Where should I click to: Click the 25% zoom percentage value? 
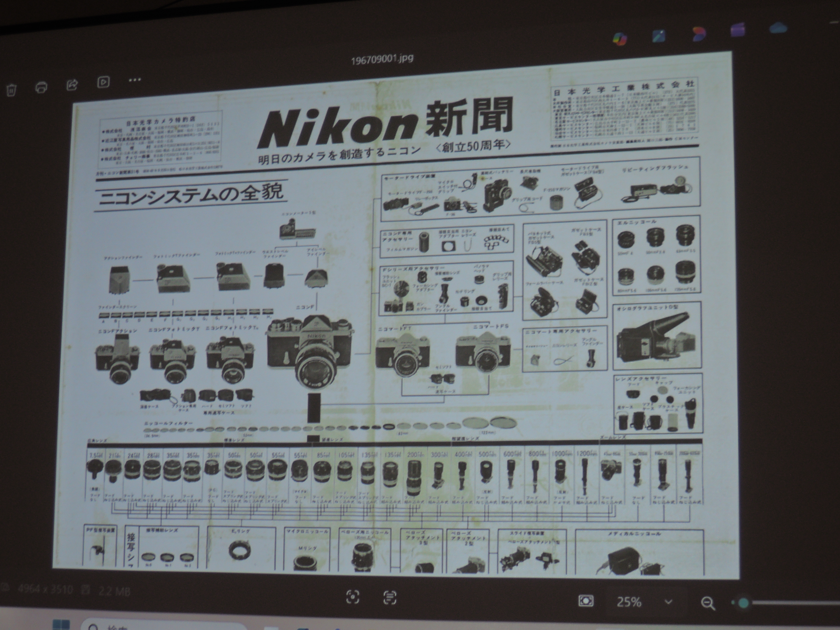[629, 602]
